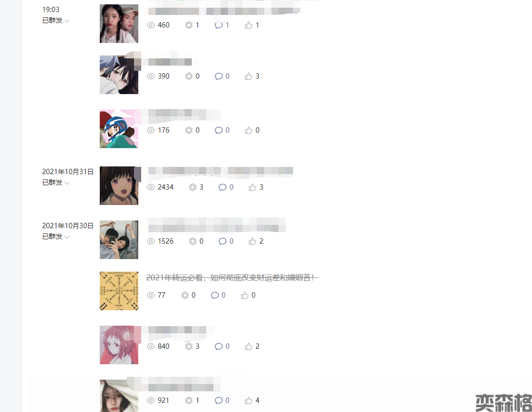
Task: Click the thumbs-up icon beside 390 views
Action: tap(249, 76)
